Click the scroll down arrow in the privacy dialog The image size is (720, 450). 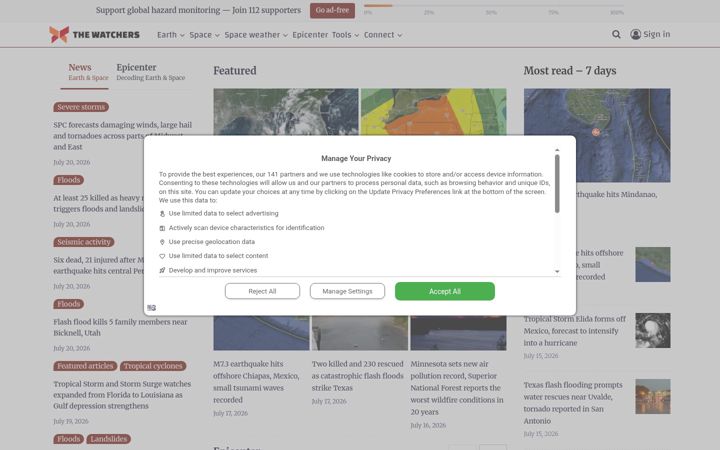(557, 271)
